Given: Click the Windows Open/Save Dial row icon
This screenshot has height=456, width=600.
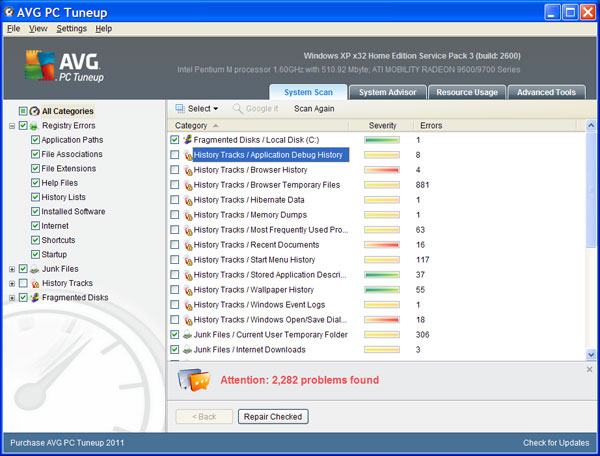Looking at the screenshot, I should coord(188,320).
